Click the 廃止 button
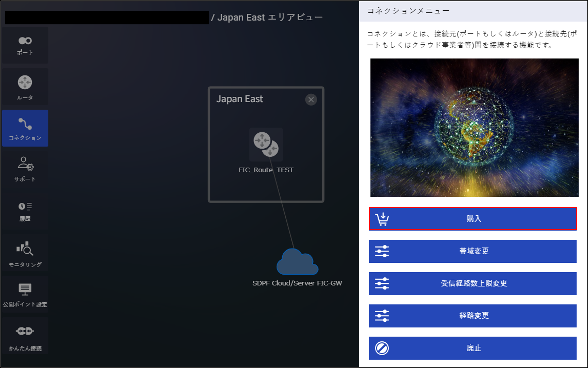 473,348
